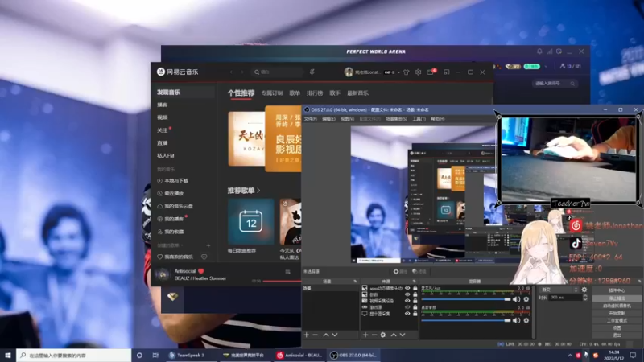Mute the 桌面音频 channel

point(516,320)
